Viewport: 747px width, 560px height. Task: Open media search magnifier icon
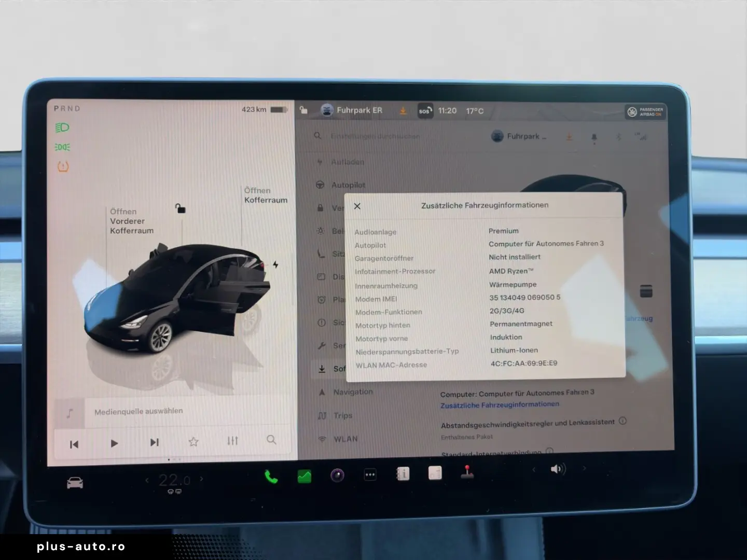271,440
